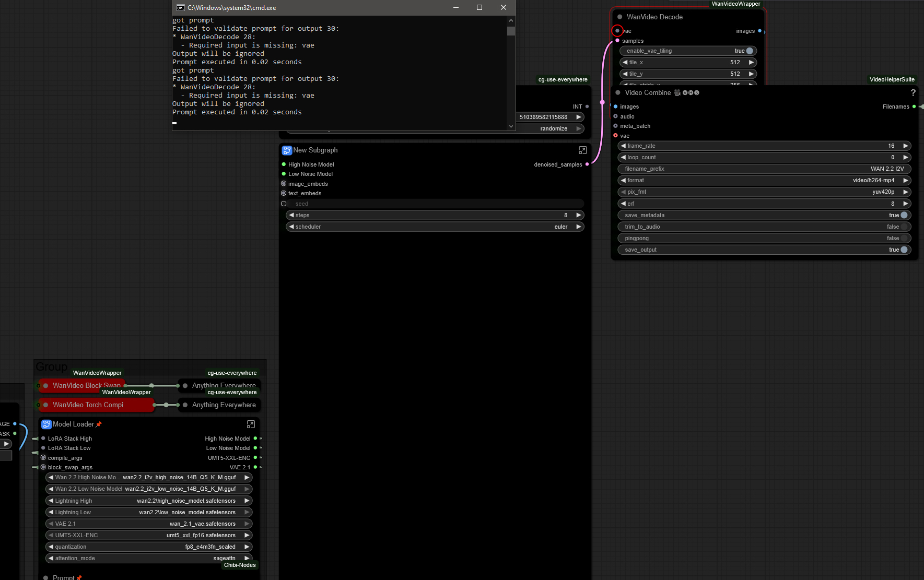The width and height of the screenshot is (924, 580).
Task: Increase tile_x with the right arrow
Action: [751, 62]
